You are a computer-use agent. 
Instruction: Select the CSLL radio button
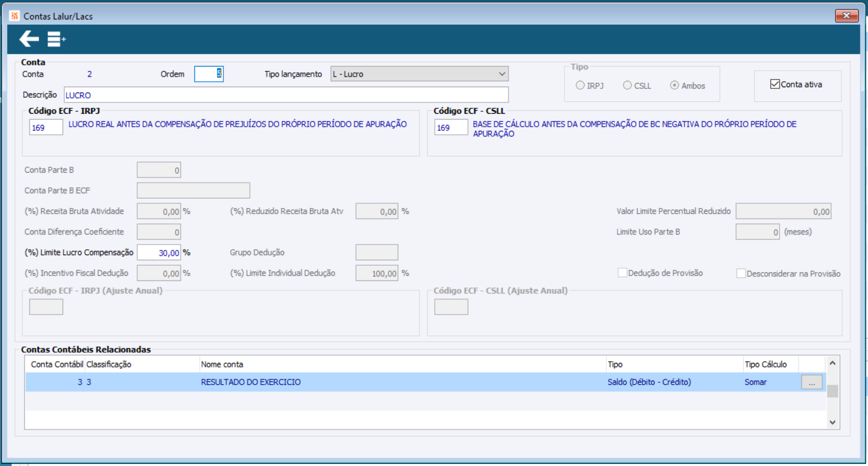coord(627,85)
